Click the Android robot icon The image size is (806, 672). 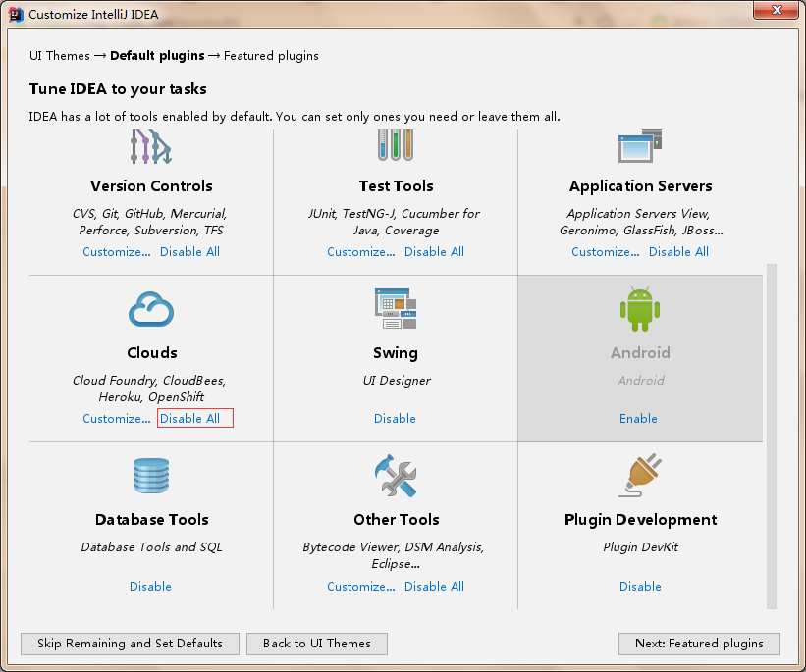point(640,309)
